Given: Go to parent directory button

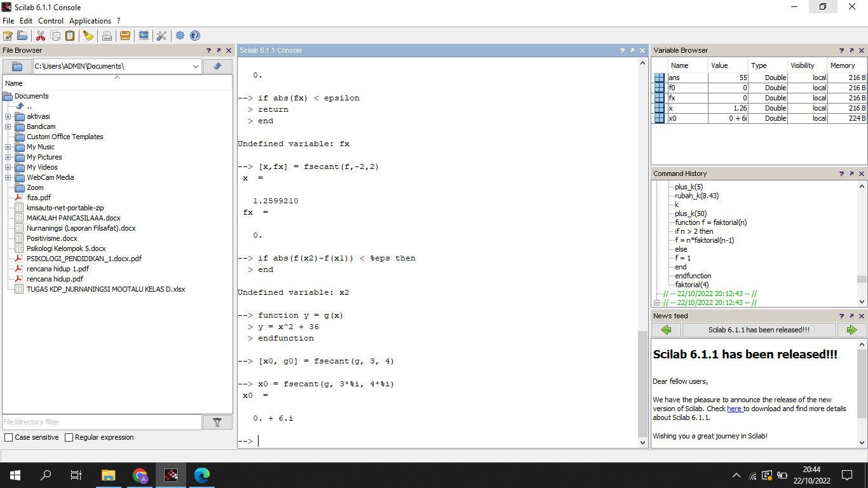Looking at the screenshot, I should pyautogui.click(x=217, y=66).
